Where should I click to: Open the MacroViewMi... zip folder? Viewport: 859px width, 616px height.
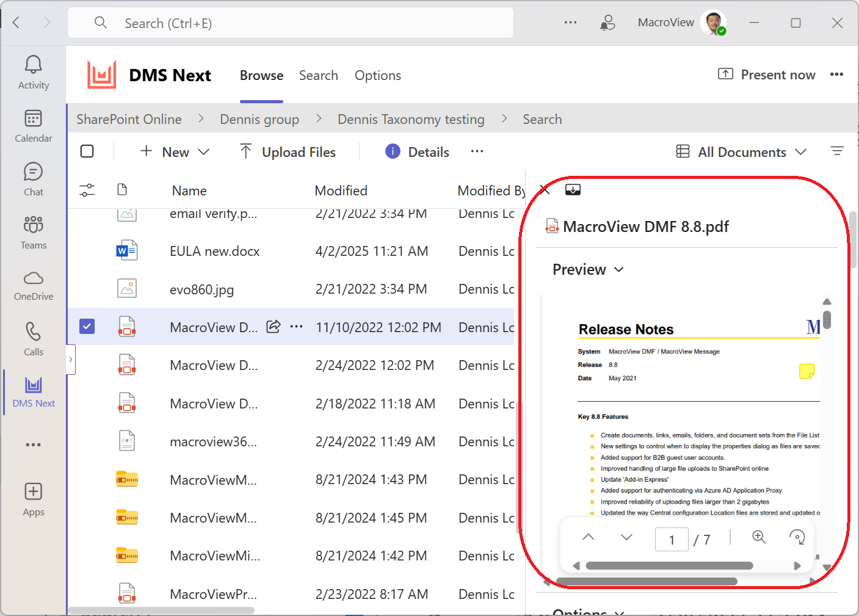215,556
